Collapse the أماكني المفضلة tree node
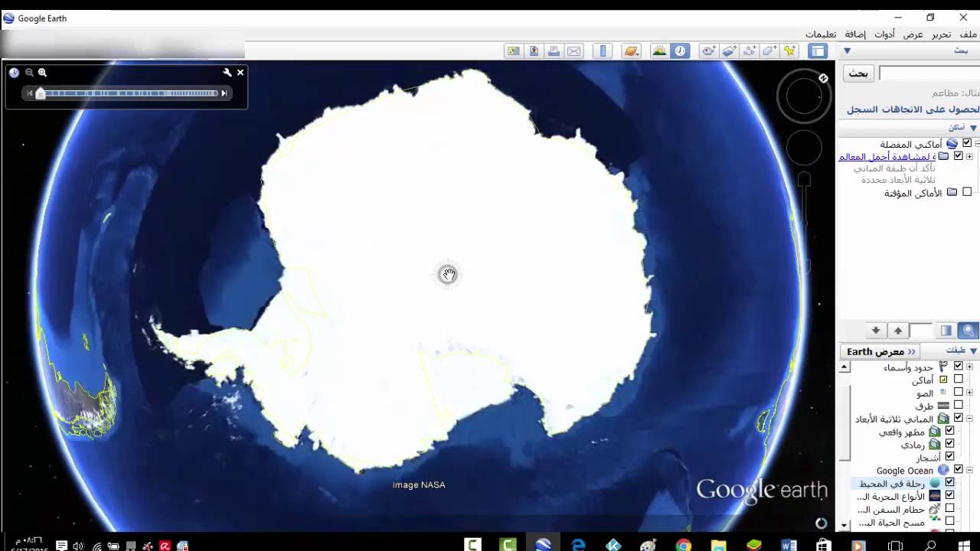The image size is (980, 551). [x=978, y=144]
